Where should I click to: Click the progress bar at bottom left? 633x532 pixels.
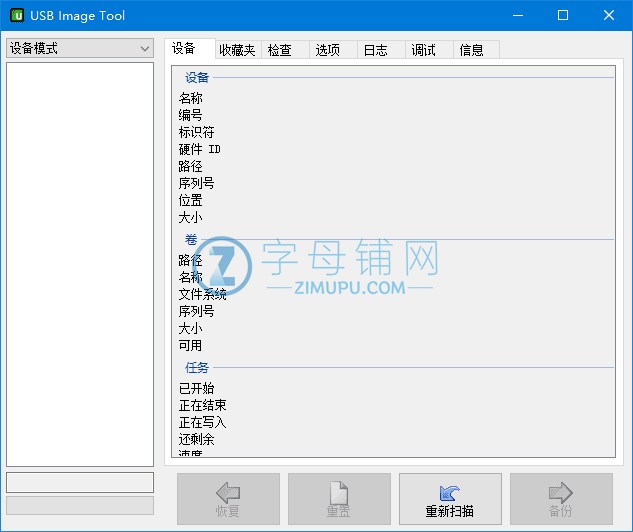tap(80, 505)
